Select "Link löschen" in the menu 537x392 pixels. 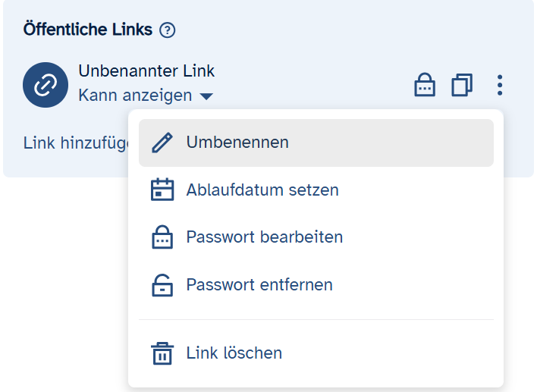234,353
